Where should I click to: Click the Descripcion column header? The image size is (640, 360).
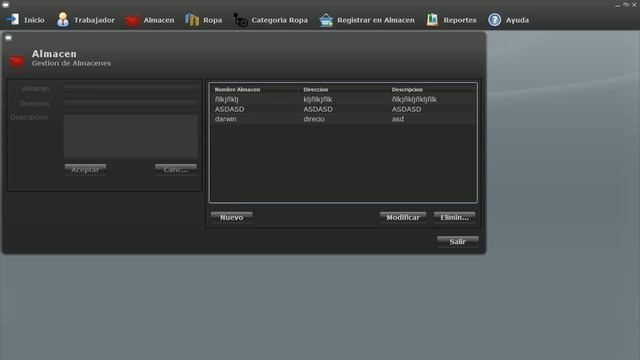407,89
